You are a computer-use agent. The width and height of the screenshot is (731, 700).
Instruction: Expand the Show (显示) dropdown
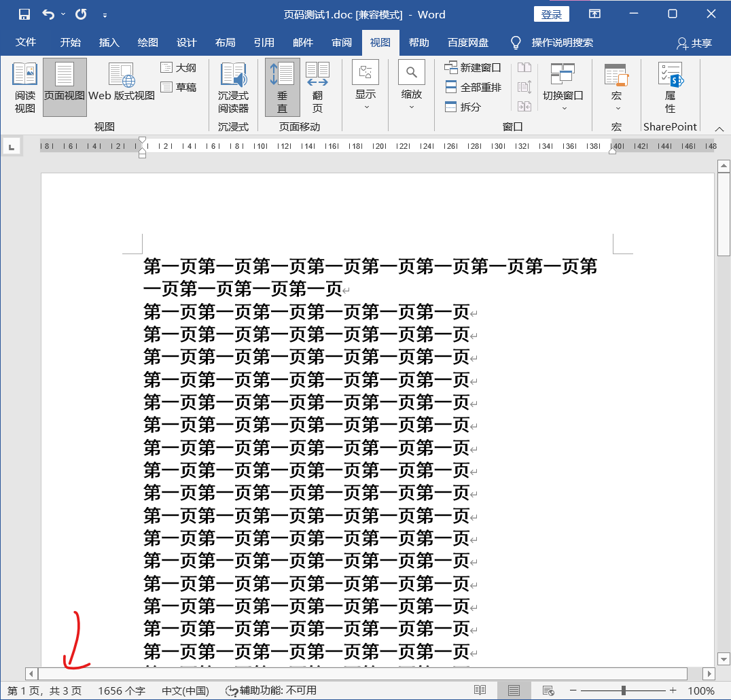pos(366,86)
